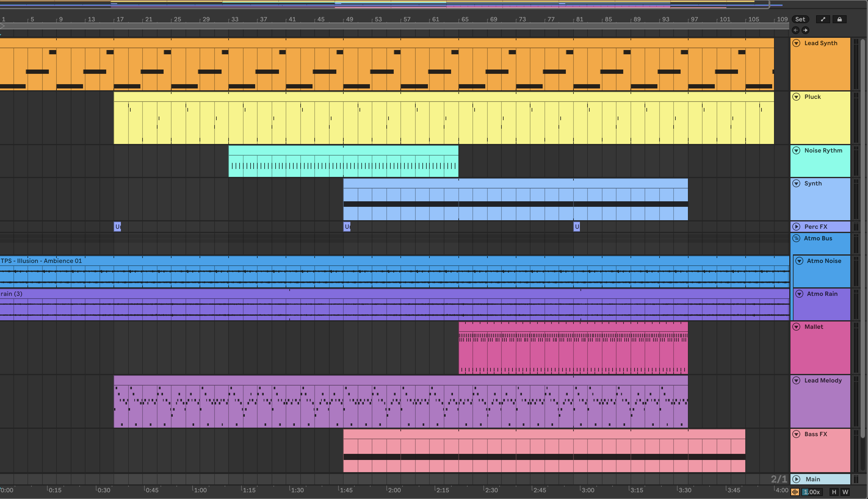Viewport: 868px width, 499px height.
Task: Click the Set locator button
Action: (800, 19)
